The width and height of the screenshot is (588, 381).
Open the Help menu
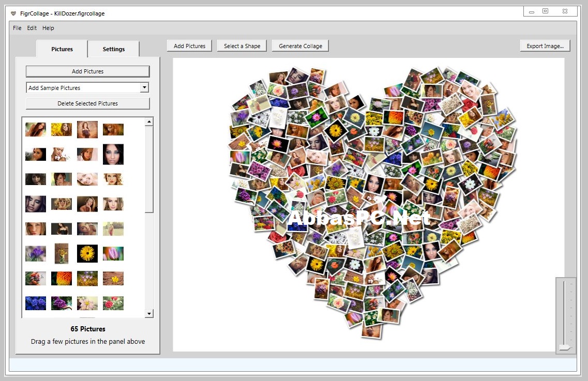(48, 28)
